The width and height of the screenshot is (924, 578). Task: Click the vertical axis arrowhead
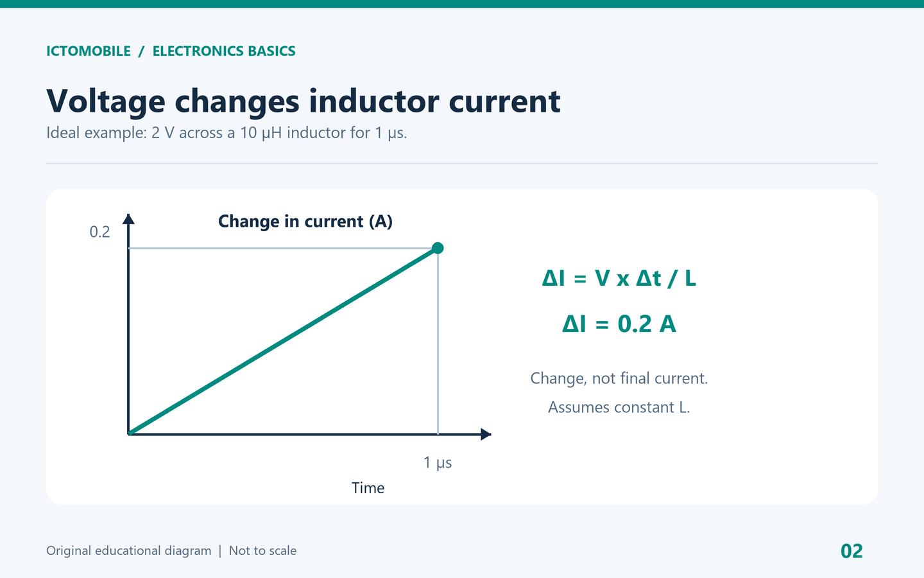click(x=128, y=219)
